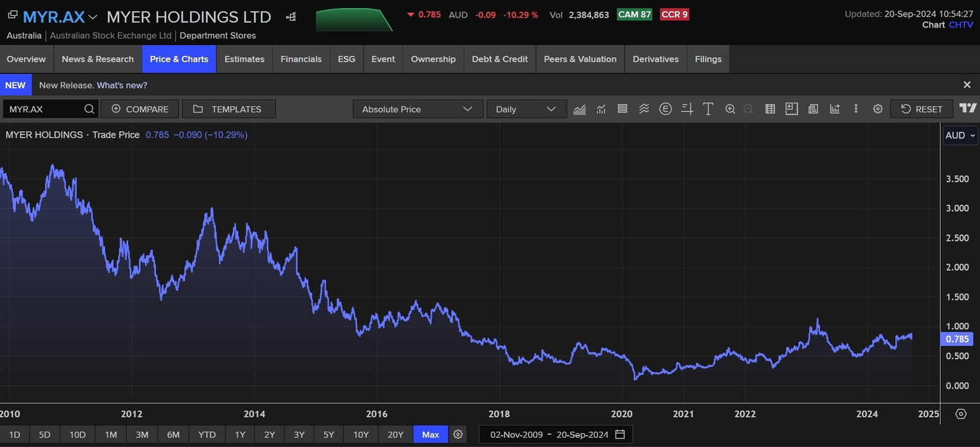Viewport: 980px width, 447px height.
Task: Zoom out with the magnifier minus icon
Action: click(748, 109)
